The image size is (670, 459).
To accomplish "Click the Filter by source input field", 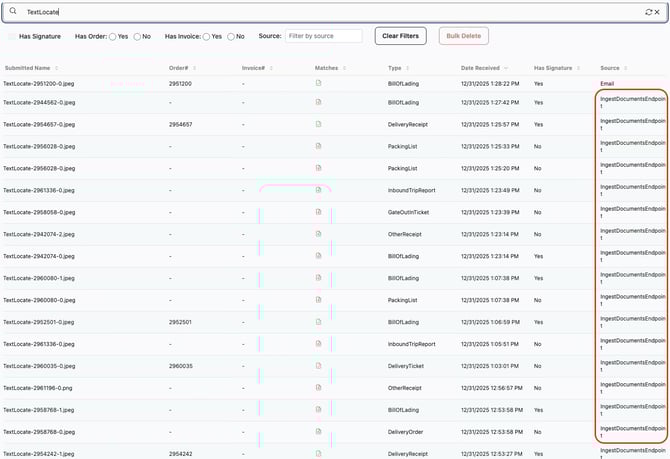I will (x=323, y=36).
